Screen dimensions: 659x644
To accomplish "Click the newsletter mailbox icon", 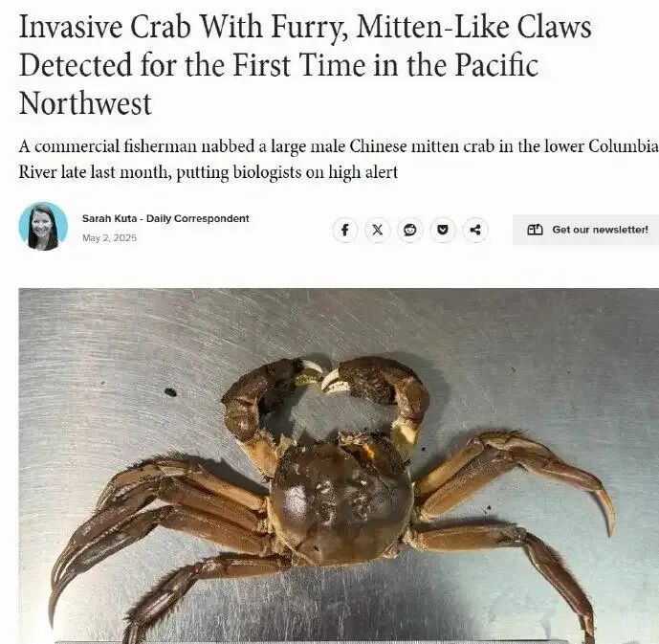I will tap(535, 230).
